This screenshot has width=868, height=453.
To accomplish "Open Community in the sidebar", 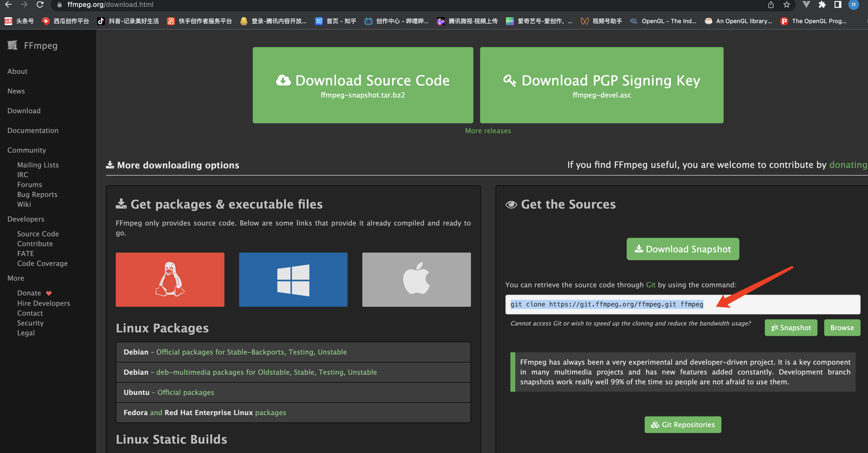I will point(27,150).
